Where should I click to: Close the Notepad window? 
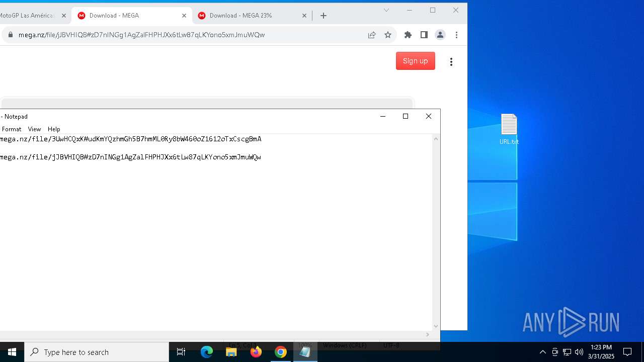point(429,116)
